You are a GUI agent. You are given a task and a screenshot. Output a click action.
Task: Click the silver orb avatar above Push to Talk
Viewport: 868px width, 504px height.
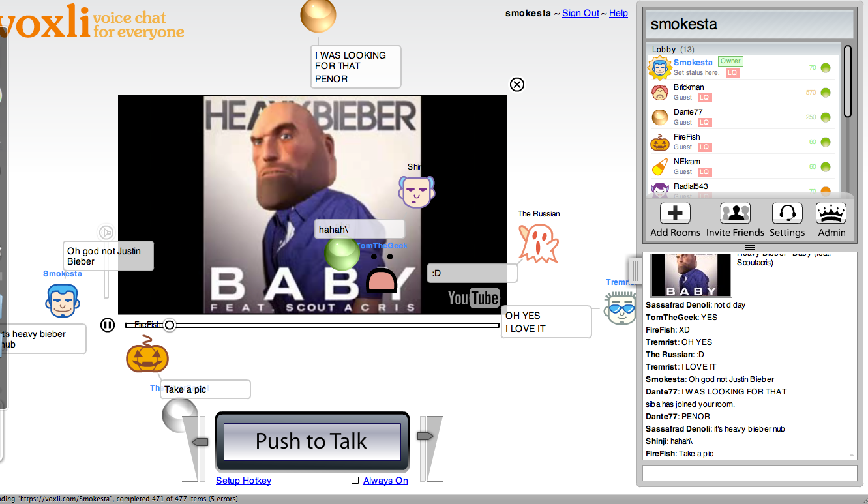179,415
